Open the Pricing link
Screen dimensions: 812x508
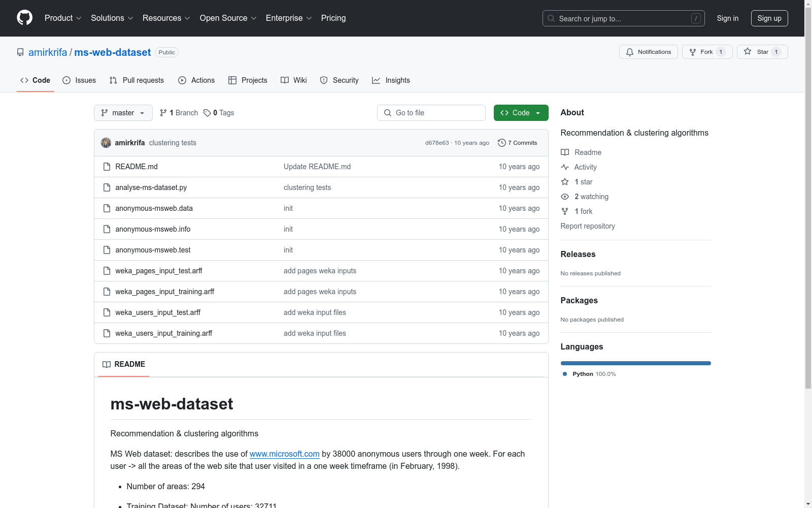(333, 18)
